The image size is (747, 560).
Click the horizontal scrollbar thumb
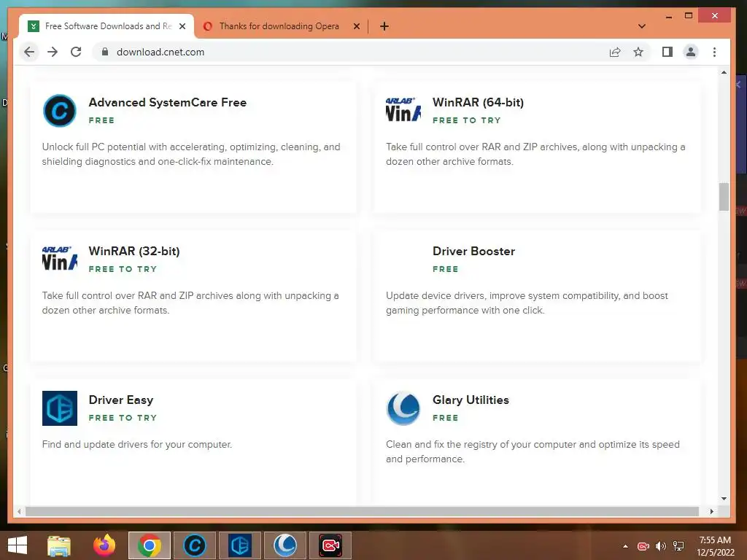(x=362, y=511)
